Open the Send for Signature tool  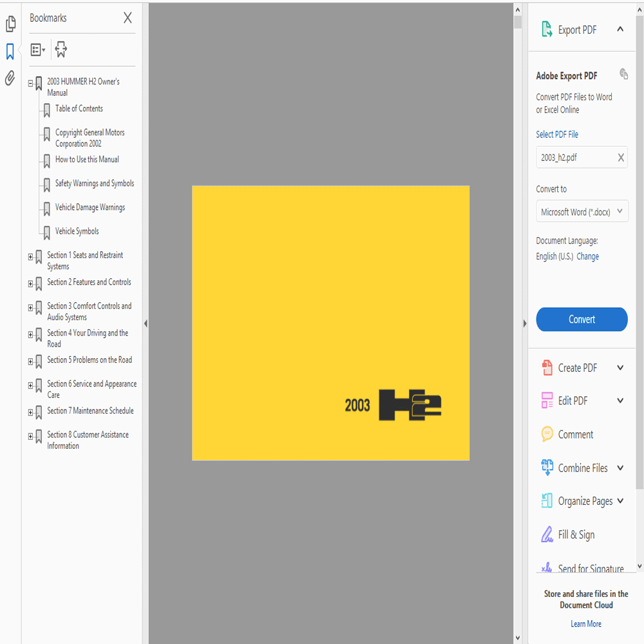(x=582, y=568)
